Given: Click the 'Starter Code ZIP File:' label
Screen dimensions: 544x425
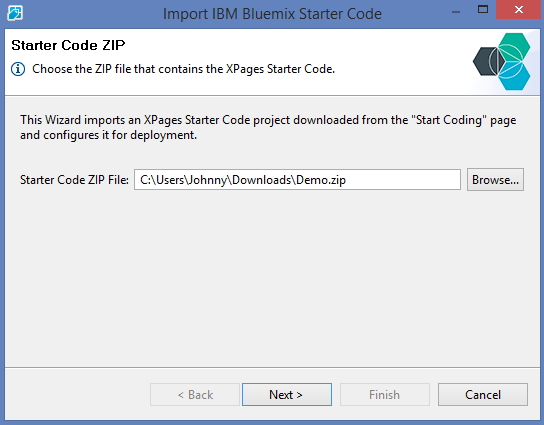Looking at the screenshot, I should coord(74,180).
